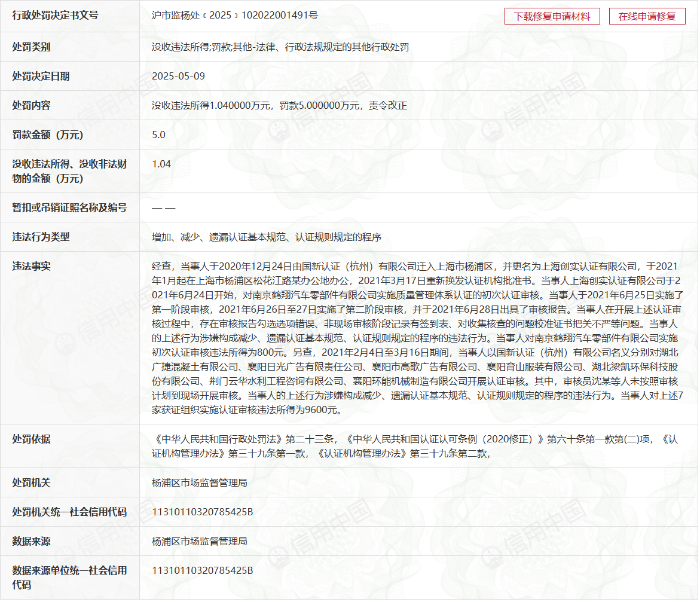Click the penalty category value starting 没收违法所得;罚款
The width and height of the screenshot is (700, 602).
click(280, 47)
